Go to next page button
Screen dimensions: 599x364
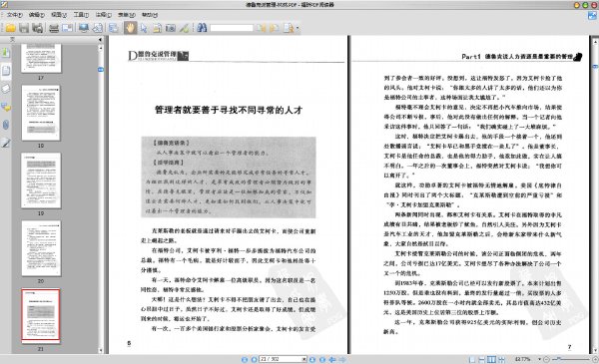312,359
